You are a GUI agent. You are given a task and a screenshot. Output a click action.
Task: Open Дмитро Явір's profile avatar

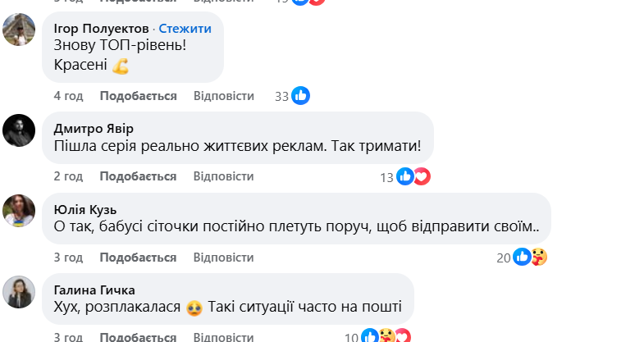(19, 130)
